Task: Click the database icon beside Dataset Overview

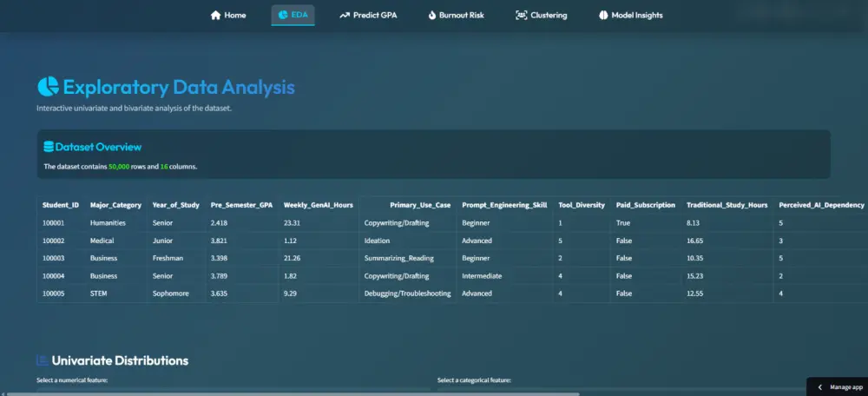Action: click(49, 147)
